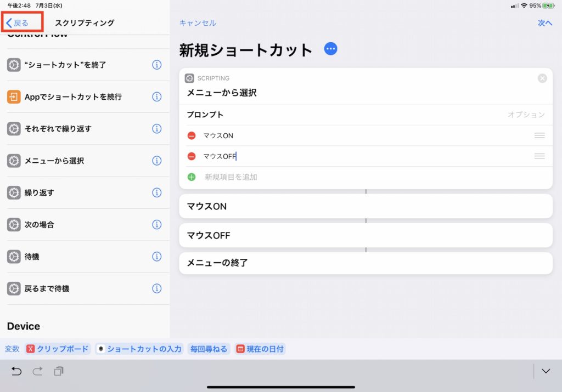
Task: Redo the last edit
Action: click(x=38, y=371)
